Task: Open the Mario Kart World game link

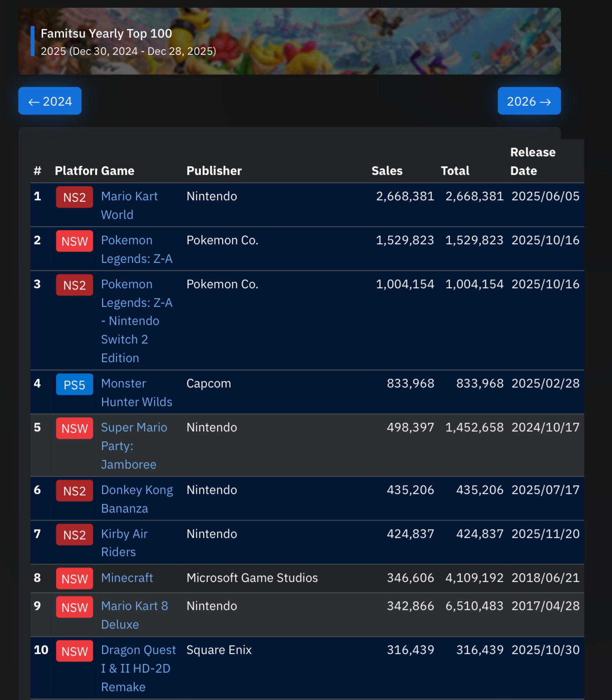Action: (x=129, y=205)
